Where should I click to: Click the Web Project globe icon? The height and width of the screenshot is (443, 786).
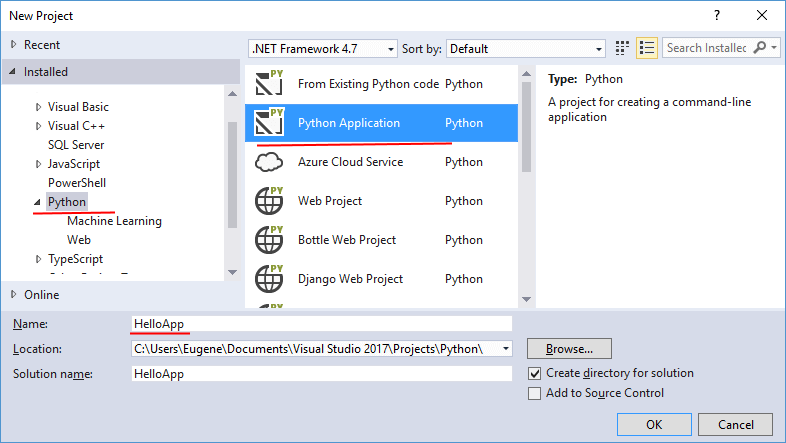click(x=269, y=201)
